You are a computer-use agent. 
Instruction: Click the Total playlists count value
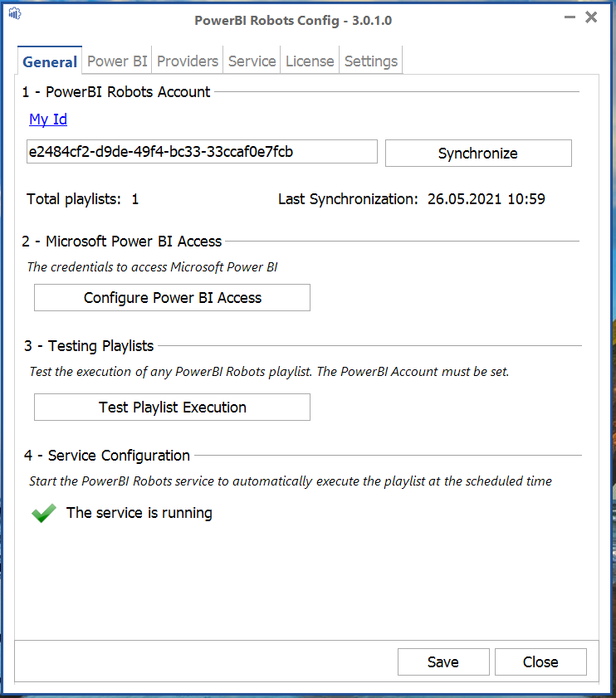(x=135, y=199)
